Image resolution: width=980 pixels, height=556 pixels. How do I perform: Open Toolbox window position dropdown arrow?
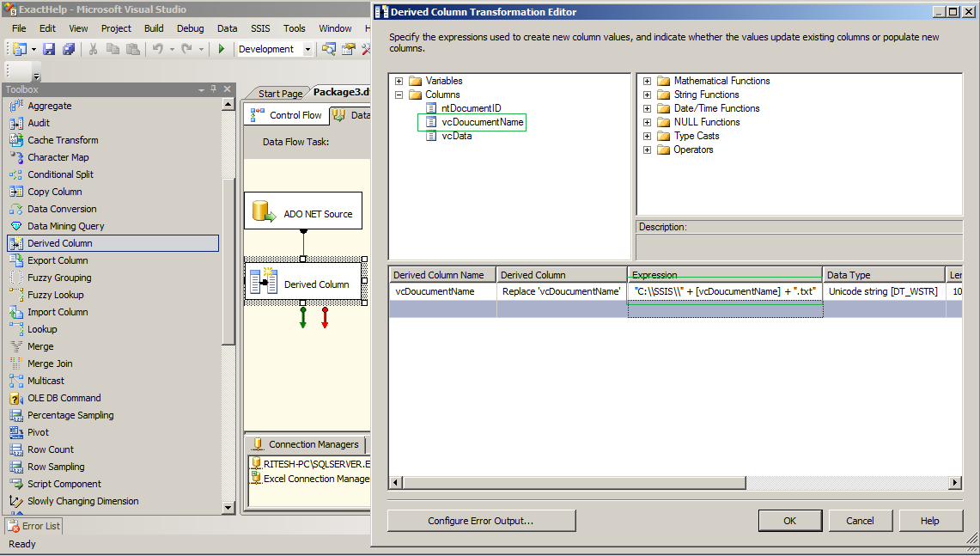point(201,90)
